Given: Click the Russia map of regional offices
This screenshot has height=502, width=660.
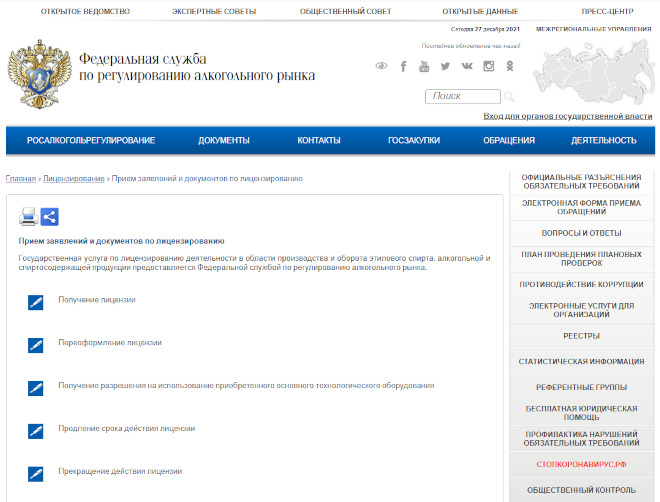Looking at the screenshot, I should [x=593, y=72].
